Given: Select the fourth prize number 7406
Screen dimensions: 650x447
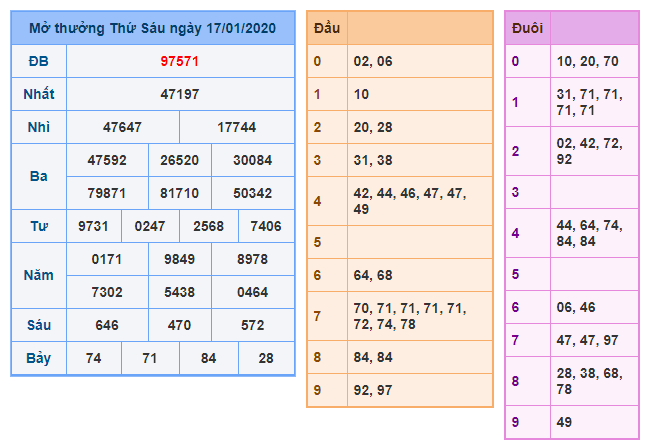Looking at the screenshot, I should point(266,226).
